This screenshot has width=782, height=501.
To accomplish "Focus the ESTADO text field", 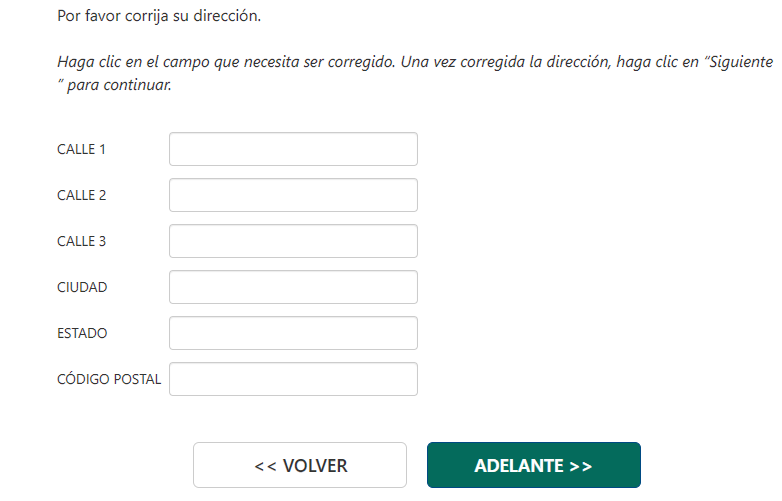I will tap(293, 333).
